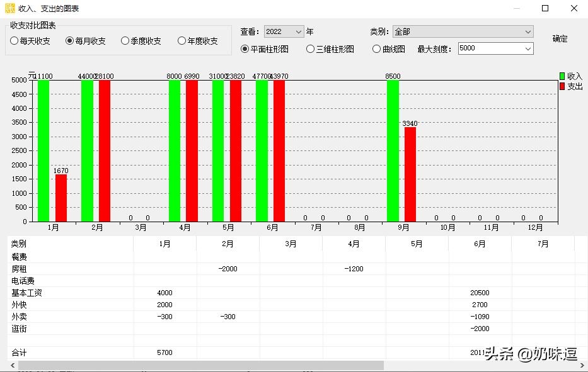
Task: Click the horizontal scrollbar at the bottom
Action: (x=189, y=365)
